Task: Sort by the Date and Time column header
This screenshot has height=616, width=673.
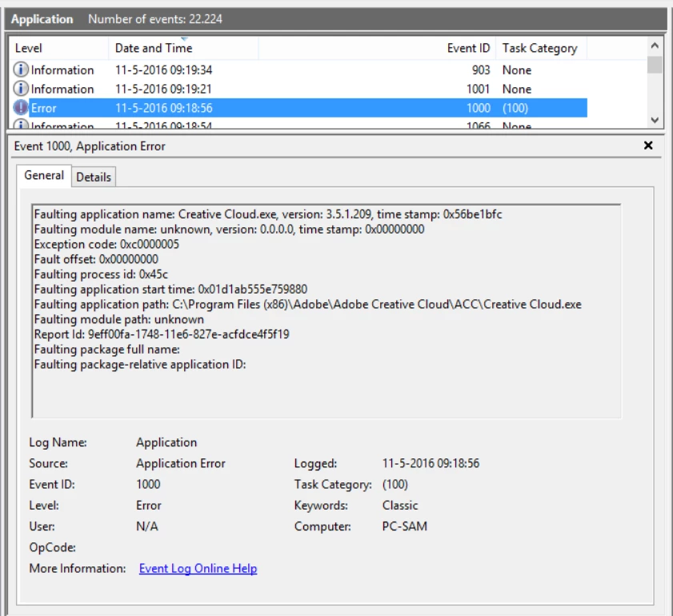Action: tap(183, 48)
